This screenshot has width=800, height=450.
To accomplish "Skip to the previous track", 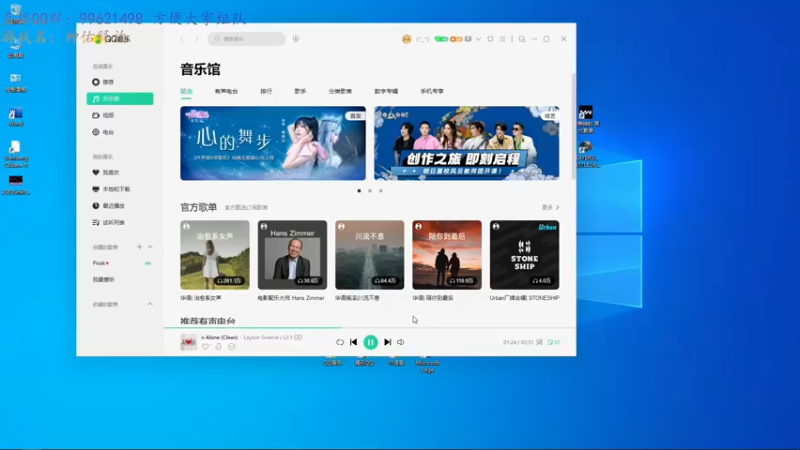I will [x=353, y=342].
